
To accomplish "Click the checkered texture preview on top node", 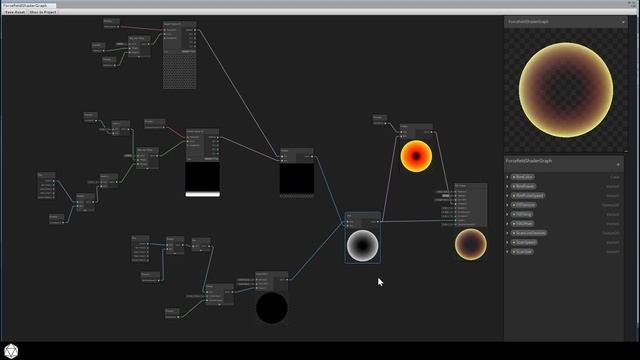I will (180, 71).
